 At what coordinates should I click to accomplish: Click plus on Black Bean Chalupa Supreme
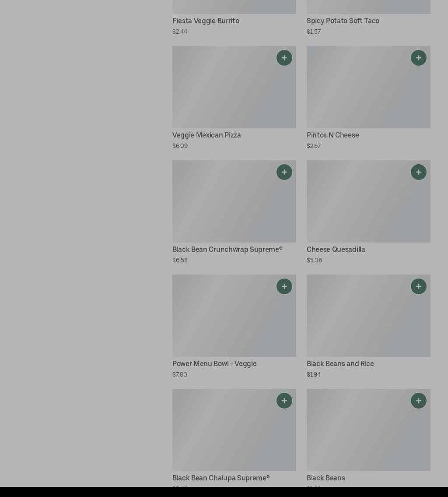pos(284,401)
